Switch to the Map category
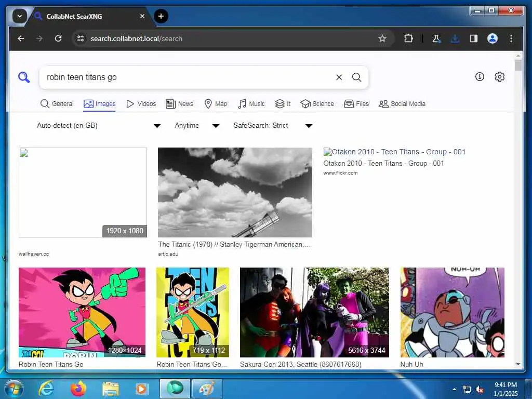Viewport: 532px width, 399px height. point(216,104)
